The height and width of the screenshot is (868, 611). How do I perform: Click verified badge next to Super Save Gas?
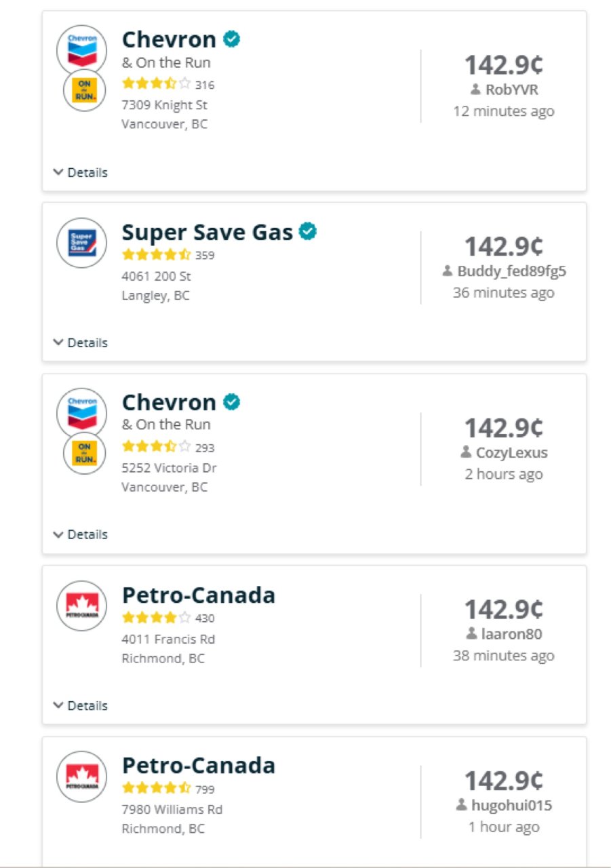309,232
